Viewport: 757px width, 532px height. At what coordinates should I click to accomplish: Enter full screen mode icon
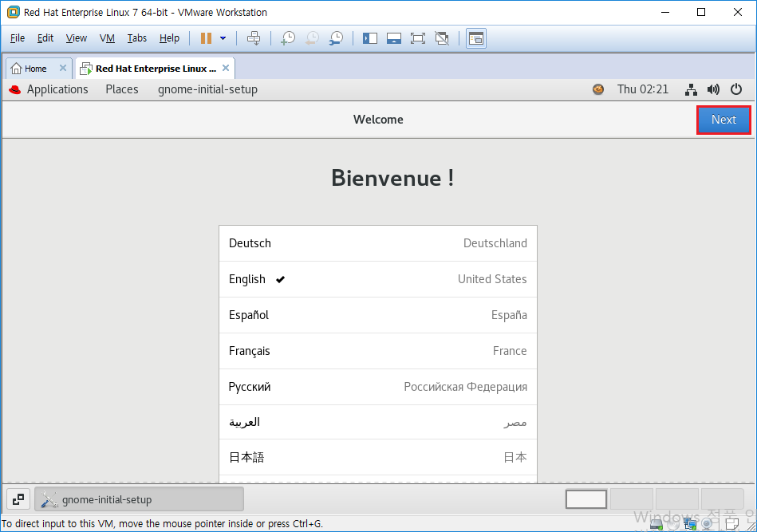(418, 38)
